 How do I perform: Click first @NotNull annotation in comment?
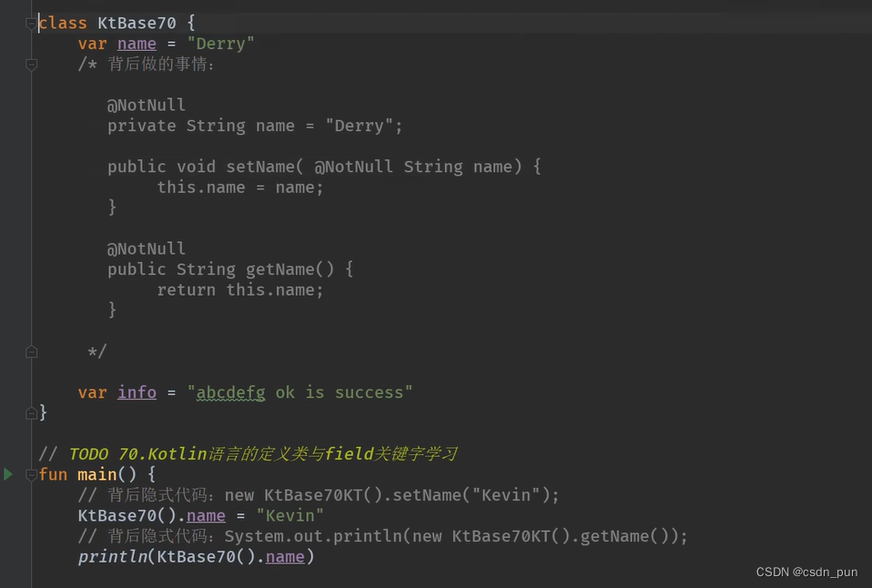pos(147,106)
